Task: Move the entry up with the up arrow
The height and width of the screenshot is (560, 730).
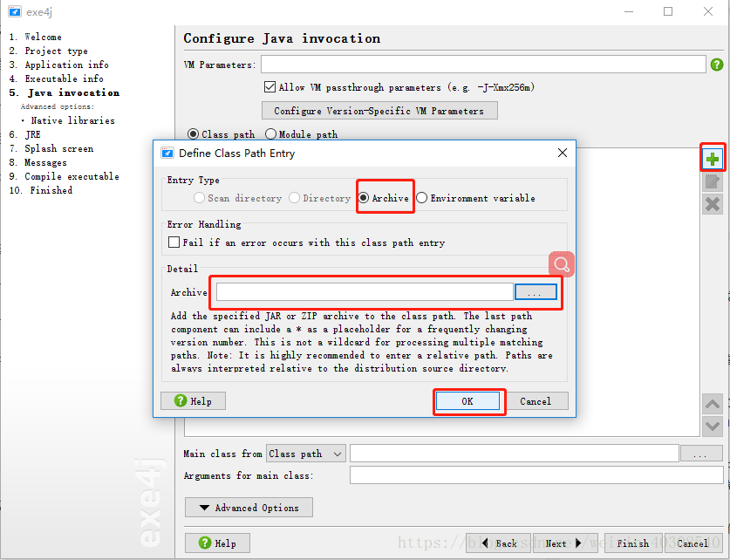Action: tap(713, 404)
